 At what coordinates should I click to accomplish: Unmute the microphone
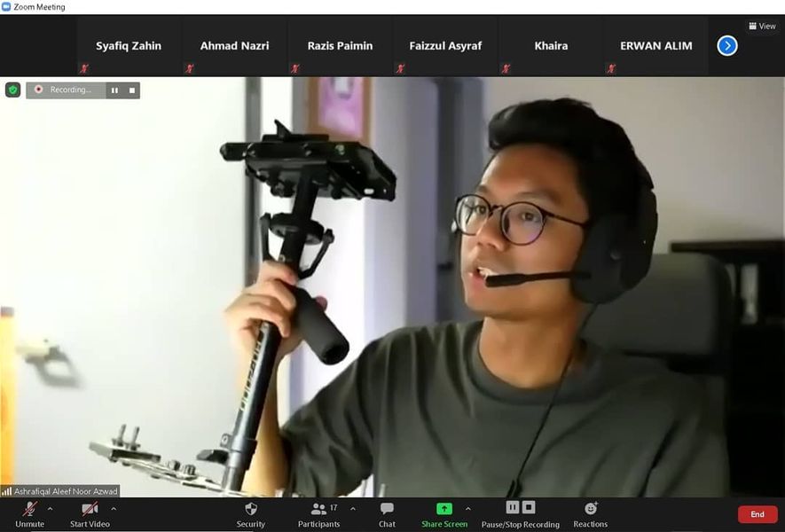coord(29,513)
